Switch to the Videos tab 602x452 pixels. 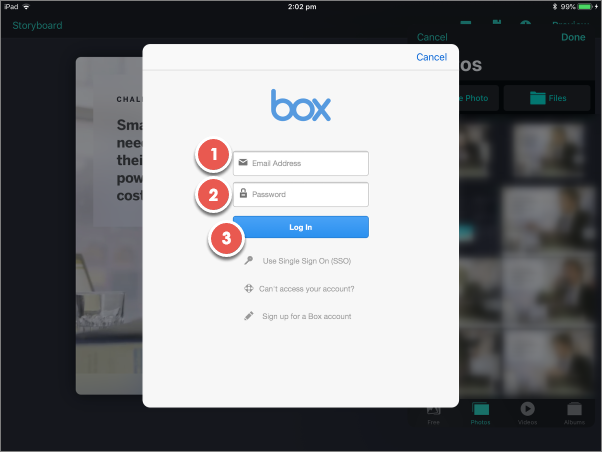[528, 413]
